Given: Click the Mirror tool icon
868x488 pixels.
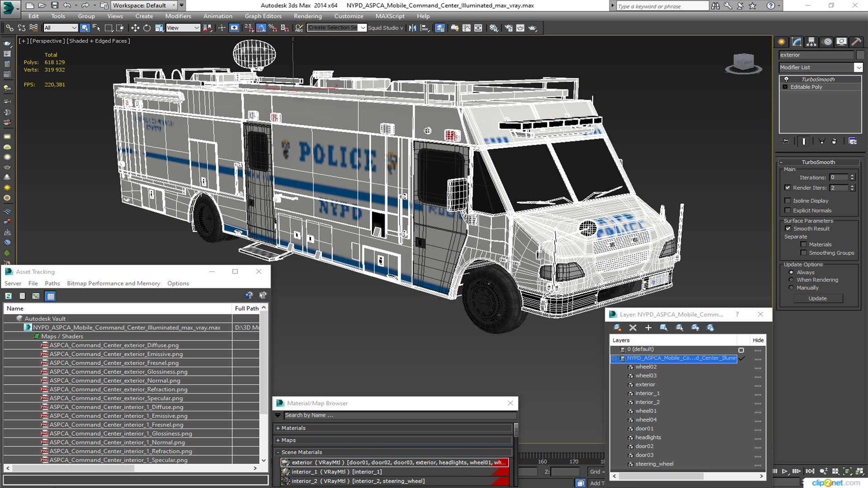Looking at the screenshot, I should [x=412, y=28].
